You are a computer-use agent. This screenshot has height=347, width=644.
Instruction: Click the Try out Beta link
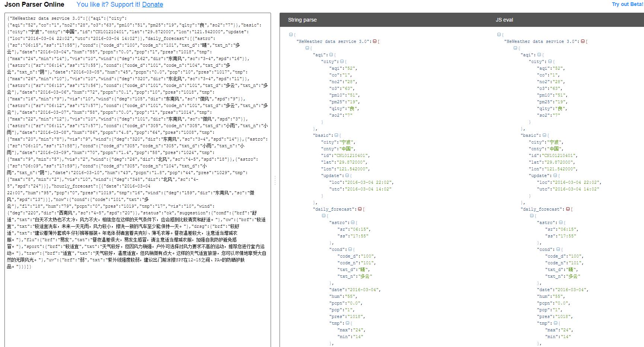pyautogui.click(x=628, y=4)
